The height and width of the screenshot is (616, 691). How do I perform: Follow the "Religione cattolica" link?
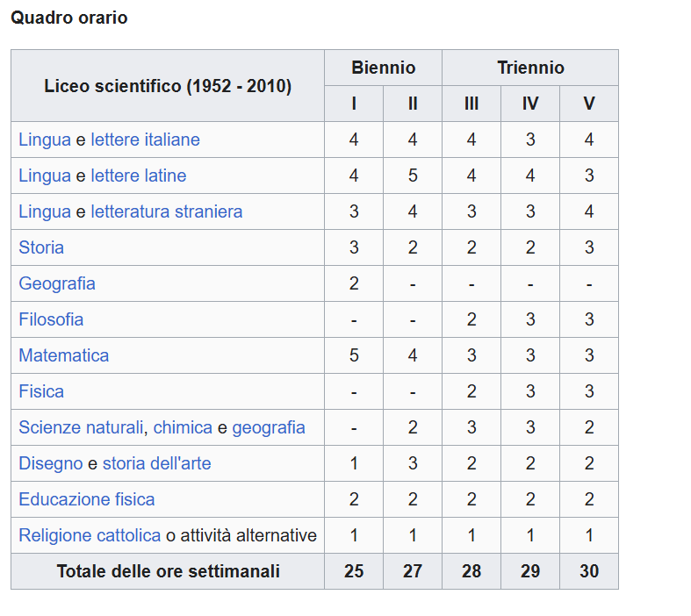[x=90, y=535]
